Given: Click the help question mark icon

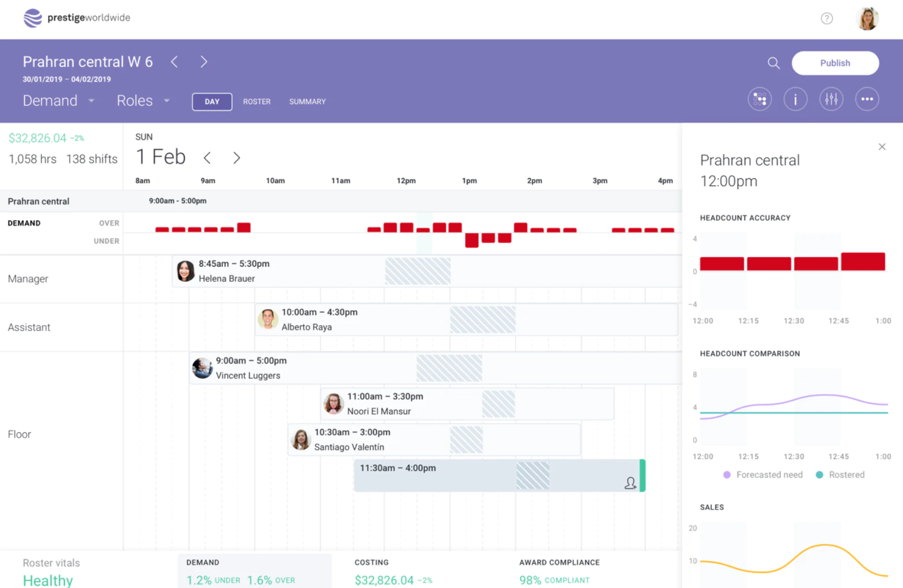Looking at the screenshot, I should 827,19.
